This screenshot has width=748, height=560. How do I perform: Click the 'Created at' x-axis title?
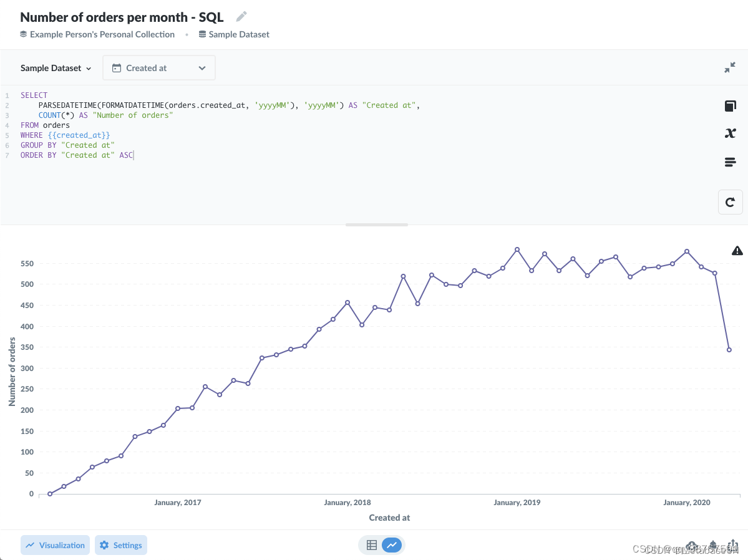[389, 518]
